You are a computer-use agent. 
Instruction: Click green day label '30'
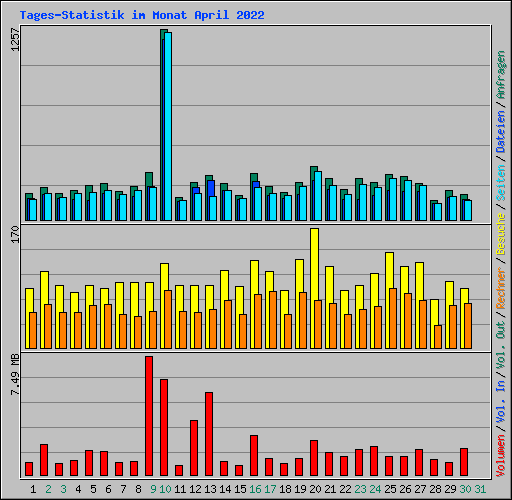(x=465, y=489)
